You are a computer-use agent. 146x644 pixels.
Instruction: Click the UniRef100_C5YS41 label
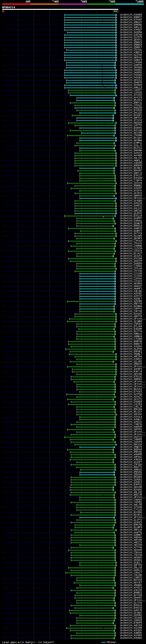pos(131,50)
